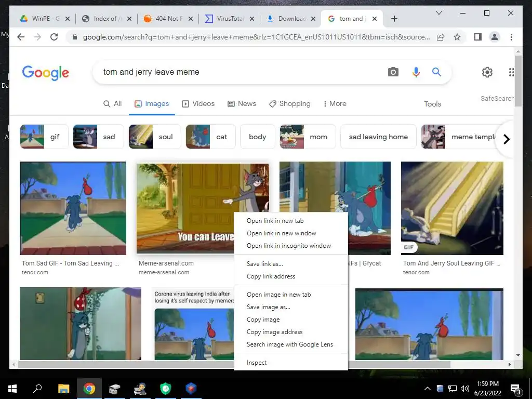This screenshot has width=532, height=399.
Task: Expand the More search categories menu
Action: 335,103
